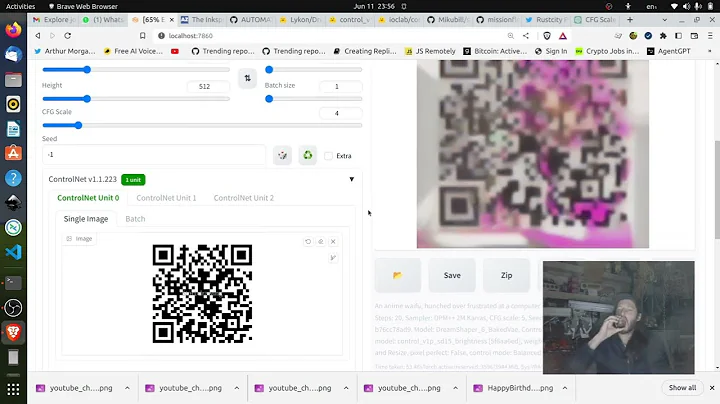Open browser extensions puzzle icon
This screenshot has width=720, height=404.
click(663, 36)
